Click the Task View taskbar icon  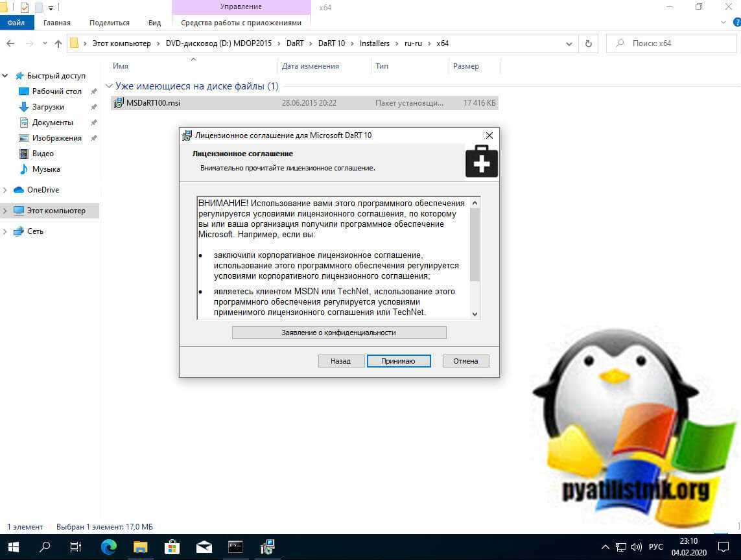click(x=76, y=546)
